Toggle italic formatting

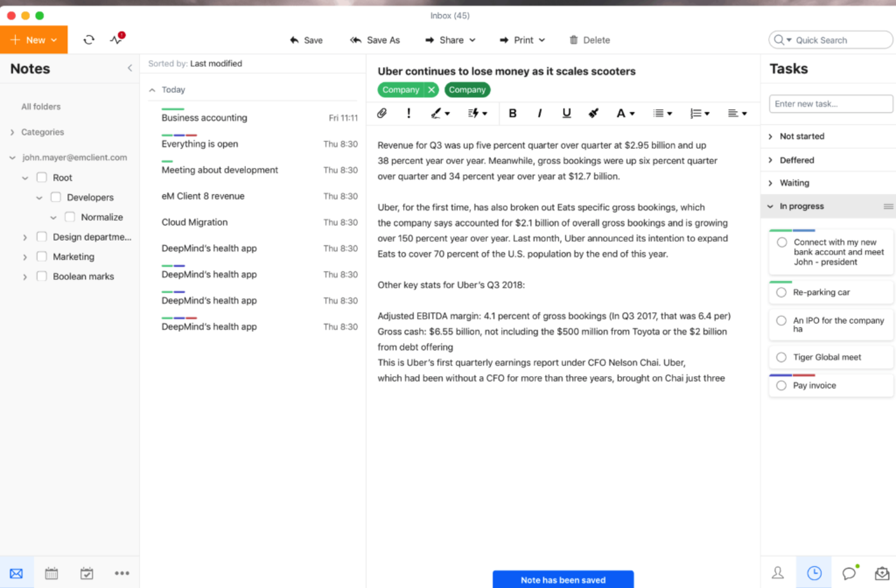pyautogui.click(x=539, y=113)
